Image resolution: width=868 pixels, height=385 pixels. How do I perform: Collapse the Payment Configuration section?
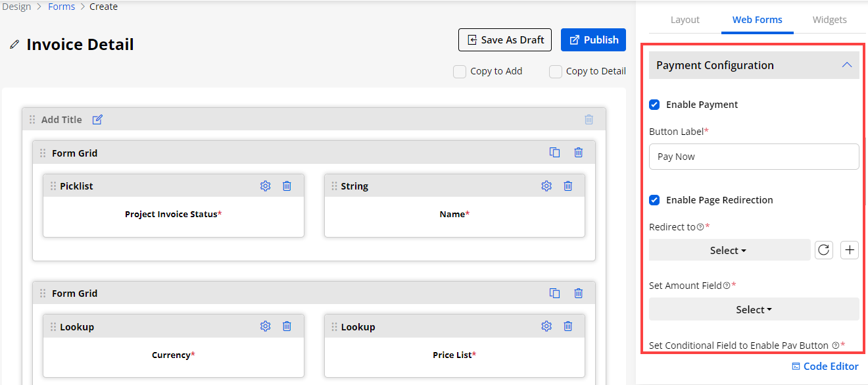pos(846,65)
